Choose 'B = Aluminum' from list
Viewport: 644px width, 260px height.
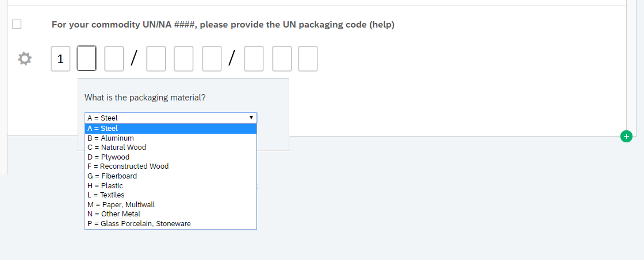click(x=170, y=138)
